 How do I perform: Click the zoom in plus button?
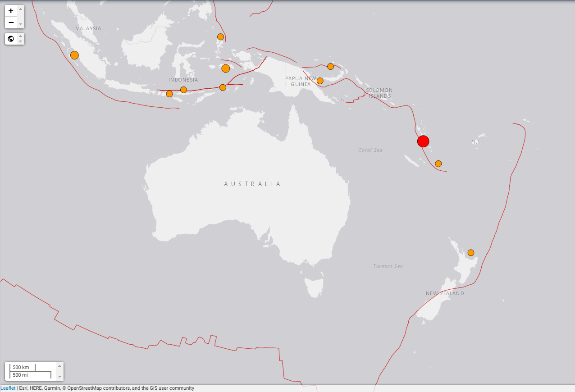[x=11, y=11]
